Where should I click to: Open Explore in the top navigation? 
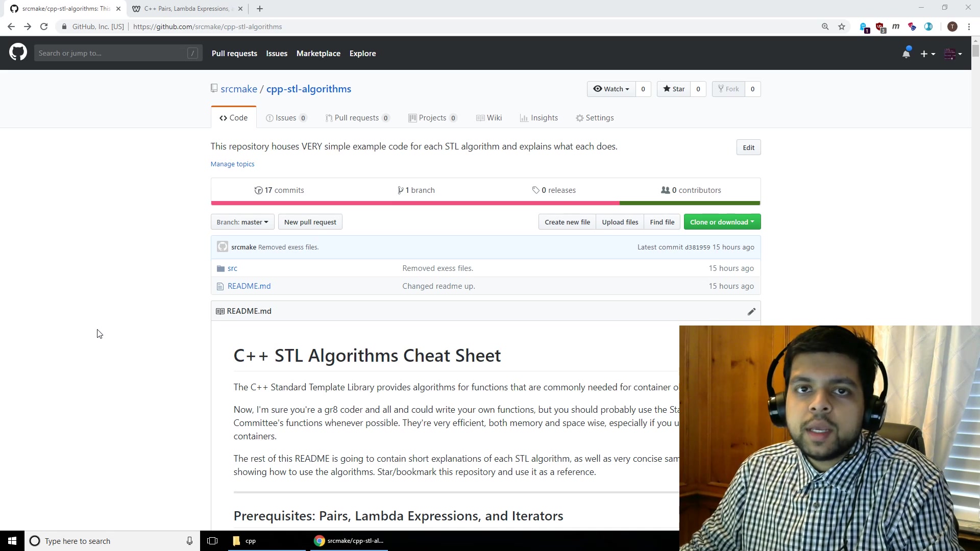click(363, 54)
